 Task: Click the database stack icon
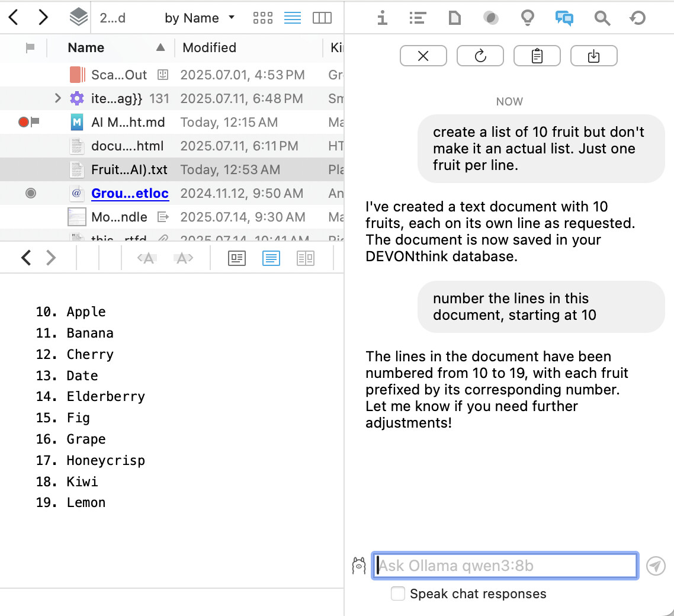click(78, 18)
